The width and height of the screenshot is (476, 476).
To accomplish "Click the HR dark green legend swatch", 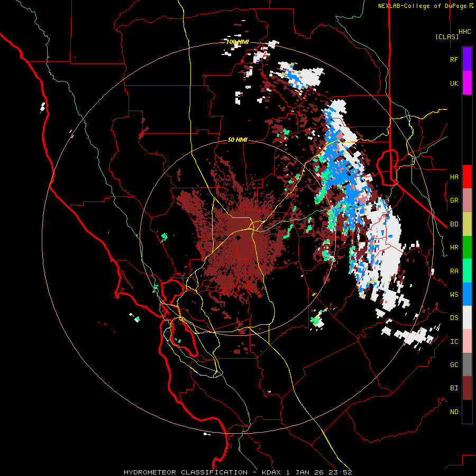I will [x=467, y=247].
